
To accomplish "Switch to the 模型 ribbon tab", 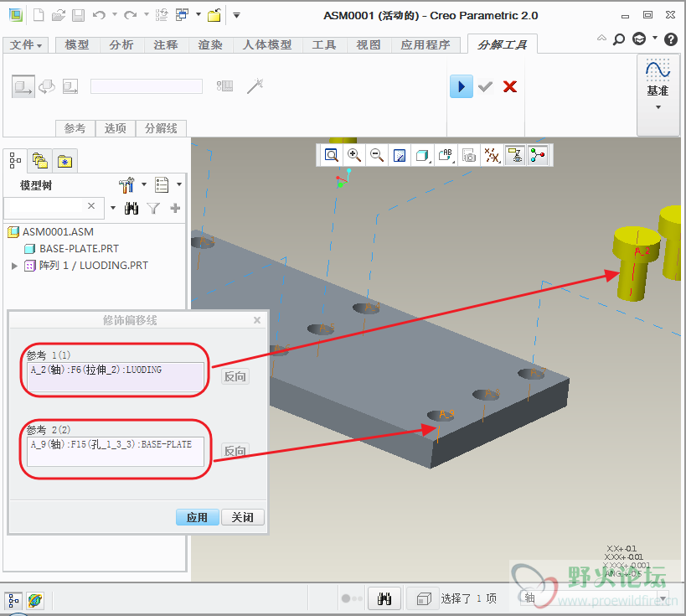I will pyautogui.click(x=77, y=44).
